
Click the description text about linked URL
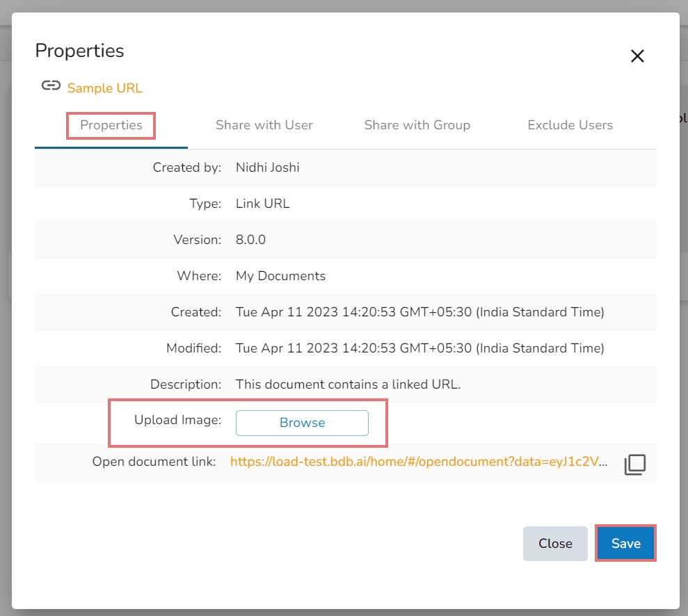pos(348,384)
